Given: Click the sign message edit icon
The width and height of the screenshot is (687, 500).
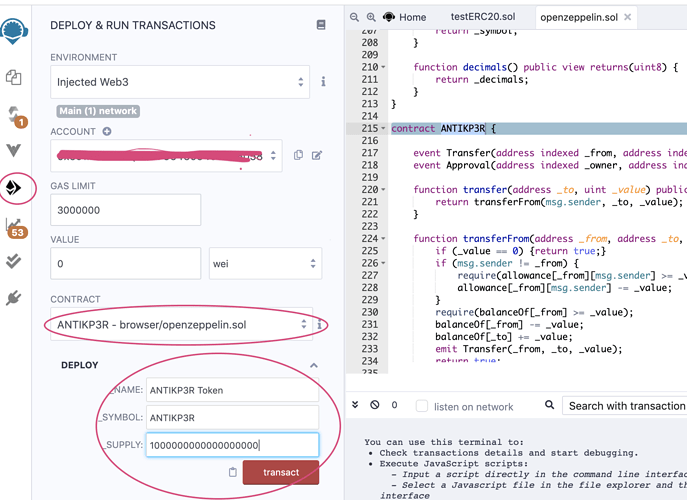Looking at the screenshot, I should pyautogui.click(x=317, y=155).
